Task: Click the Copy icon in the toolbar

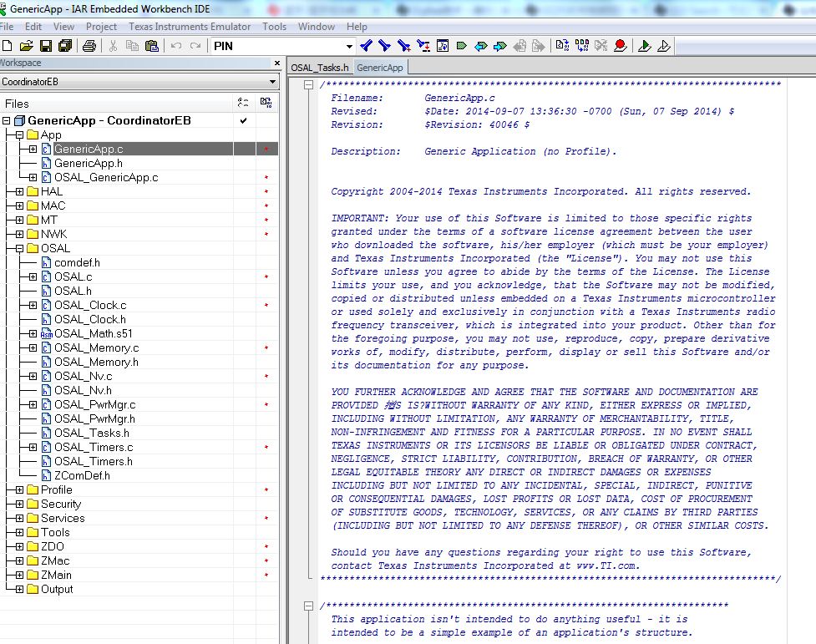Action: [x=132, y=46]
